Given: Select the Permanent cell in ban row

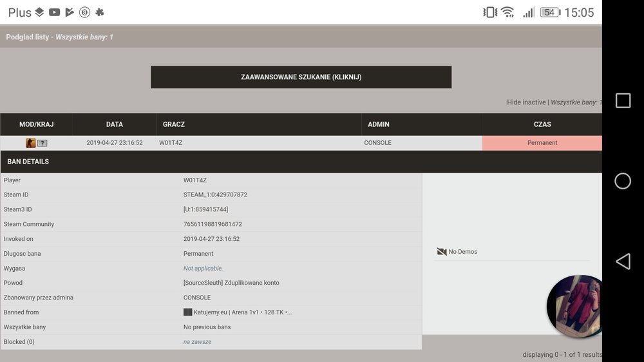Looking at the screenshot, I should pos(542,143).
